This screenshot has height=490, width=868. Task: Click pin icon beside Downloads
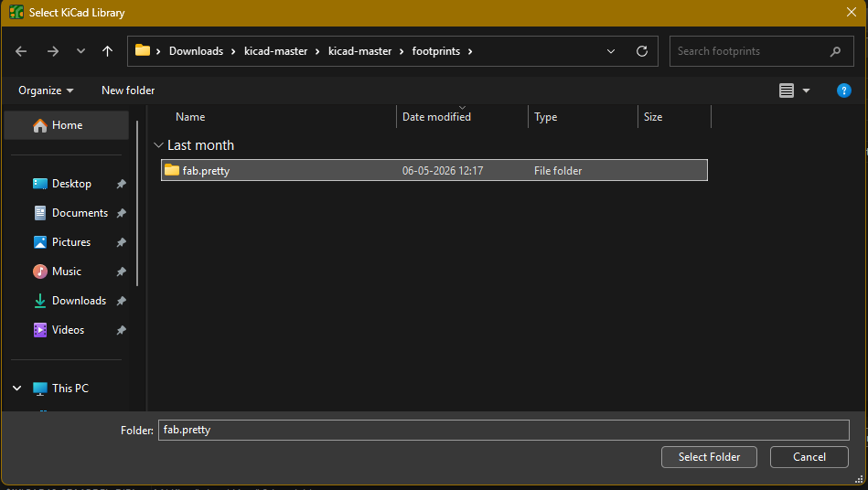coord(122,301)
